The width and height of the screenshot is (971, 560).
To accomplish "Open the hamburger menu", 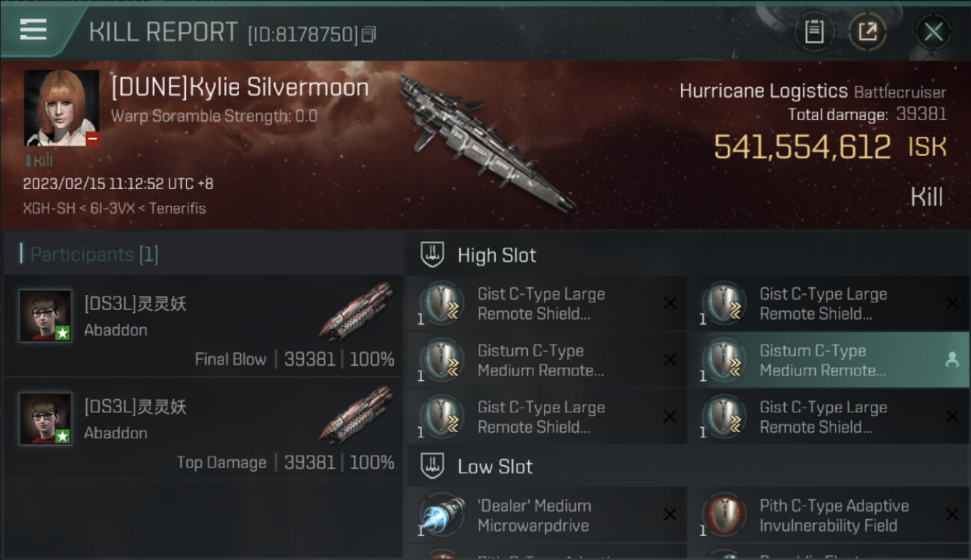I will [34, 29].
